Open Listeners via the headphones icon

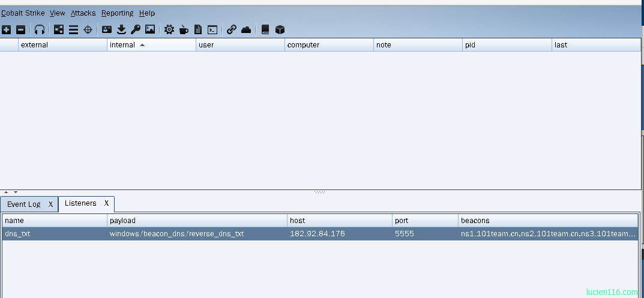coord(40,29)
